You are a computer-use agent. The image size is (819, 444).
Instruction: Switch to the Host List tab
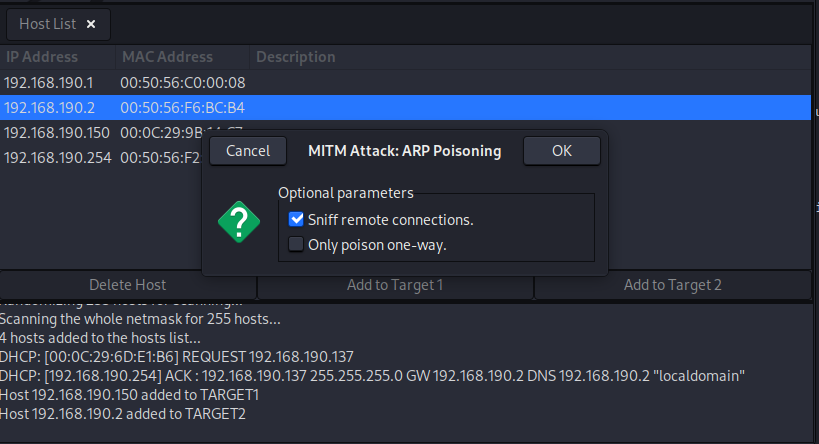pyautogui.click(x=47, y=24)
